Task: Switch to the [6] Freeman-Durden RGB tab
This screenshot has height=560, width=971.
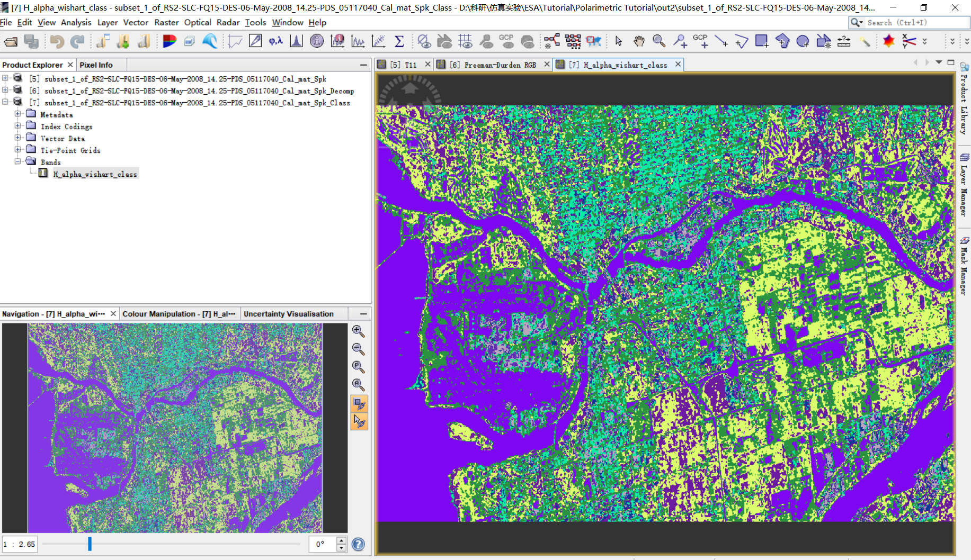Action: (x=493, y=65)
